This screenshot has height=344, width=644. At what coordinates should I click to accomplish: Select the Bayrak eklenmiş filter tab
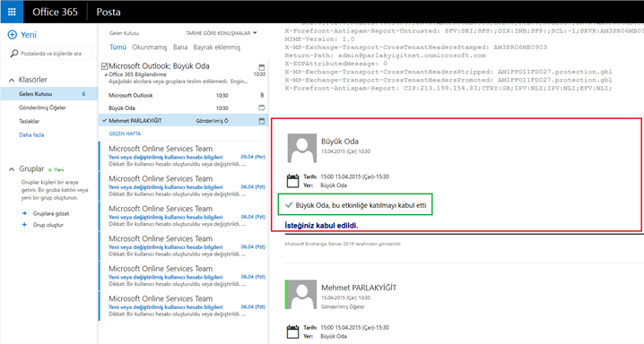216,47
